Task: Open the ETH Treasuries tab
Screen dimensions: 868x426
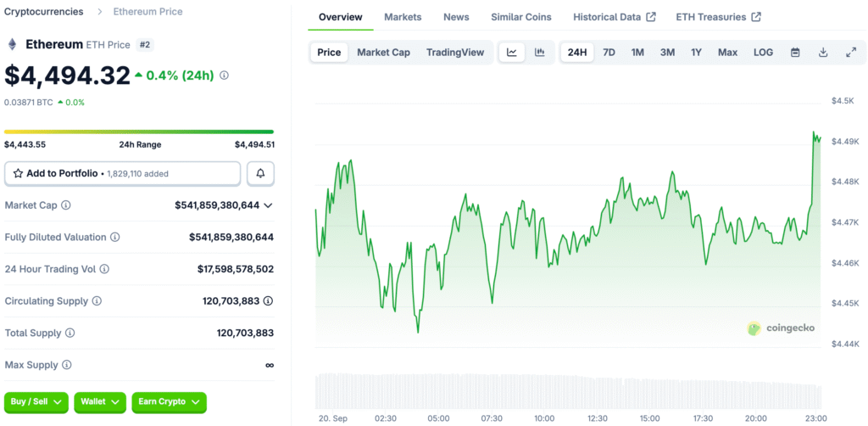Action: [x=719, y=17]
